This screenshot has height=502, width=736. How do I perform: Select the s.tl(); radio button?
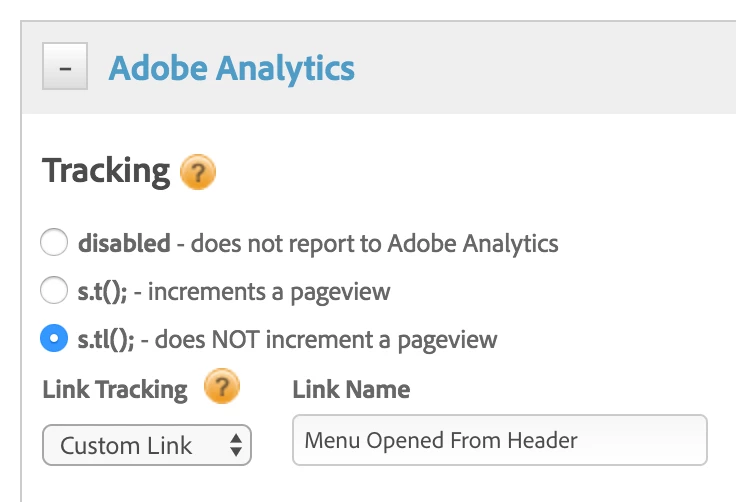click(x=53, y=340)
